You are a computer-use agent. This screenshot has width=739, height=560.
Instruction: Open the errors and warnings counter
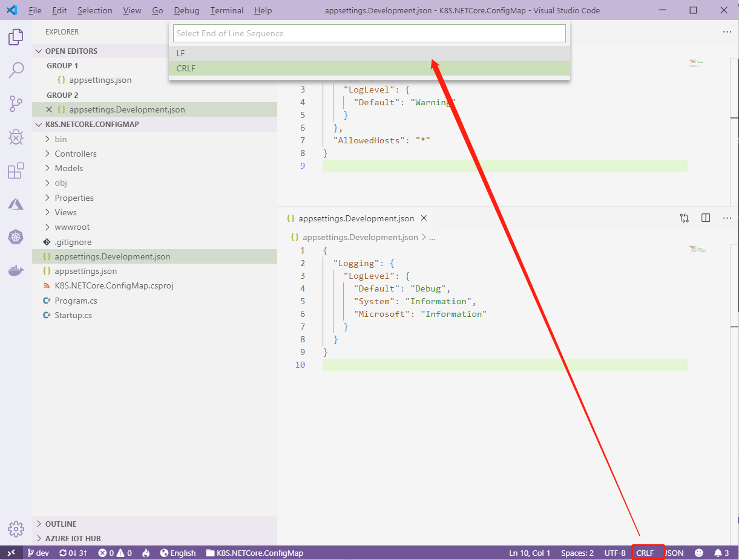click(115, 553)
